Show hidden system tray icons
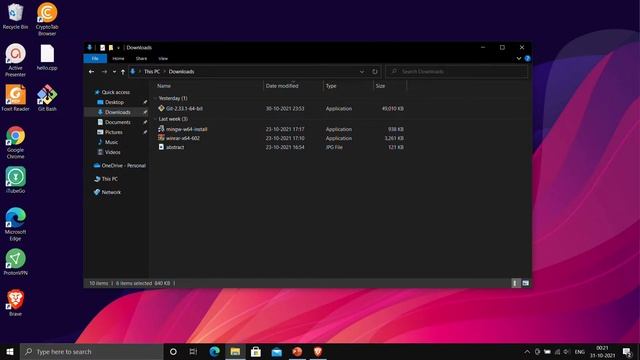This screenshot has width=640, height=360. [527, 351]
